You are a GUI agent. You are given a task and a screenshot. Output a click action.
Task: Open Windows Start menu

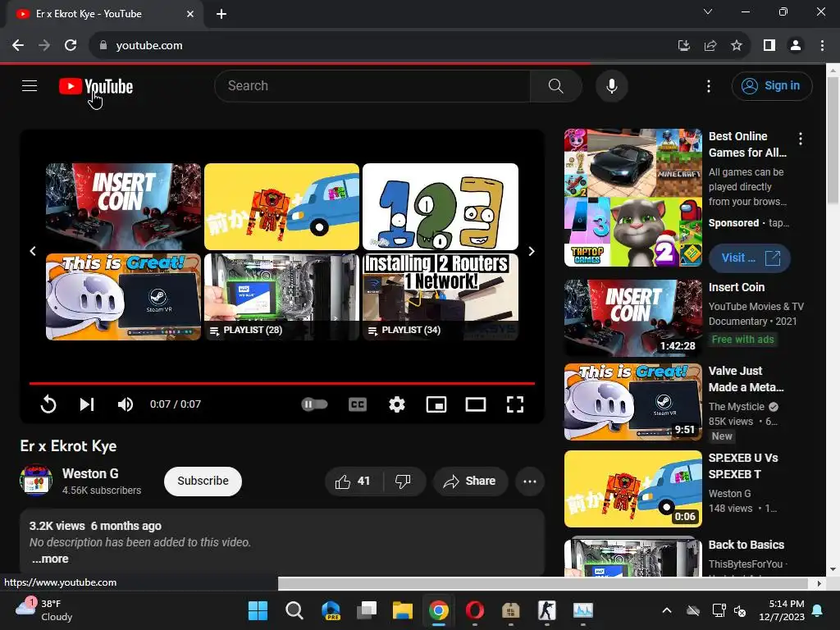click(258, 610)
